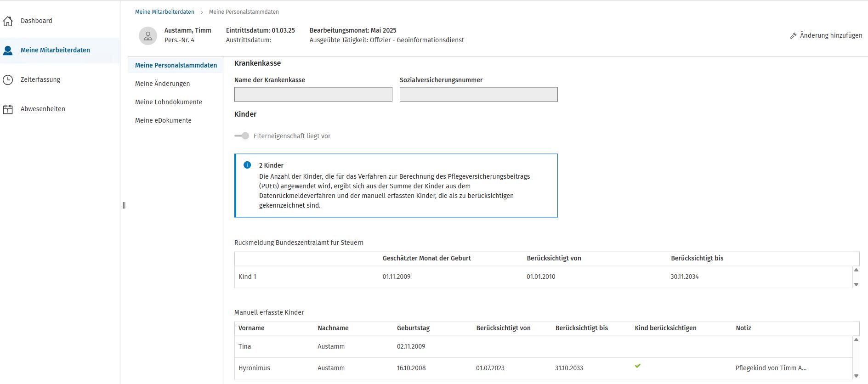The image size is (868, 384).
Task: Click the employee avatar icon
Action: point(148,35)
